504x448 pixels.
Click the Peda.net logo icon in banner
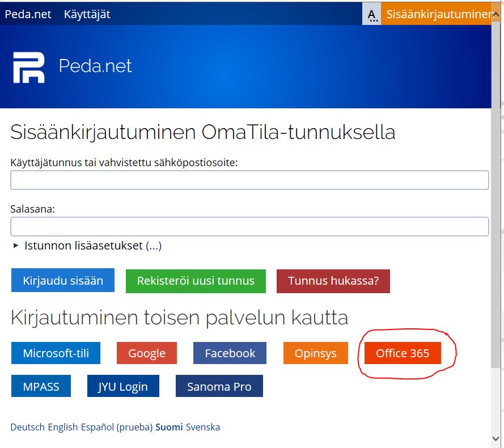29,67
